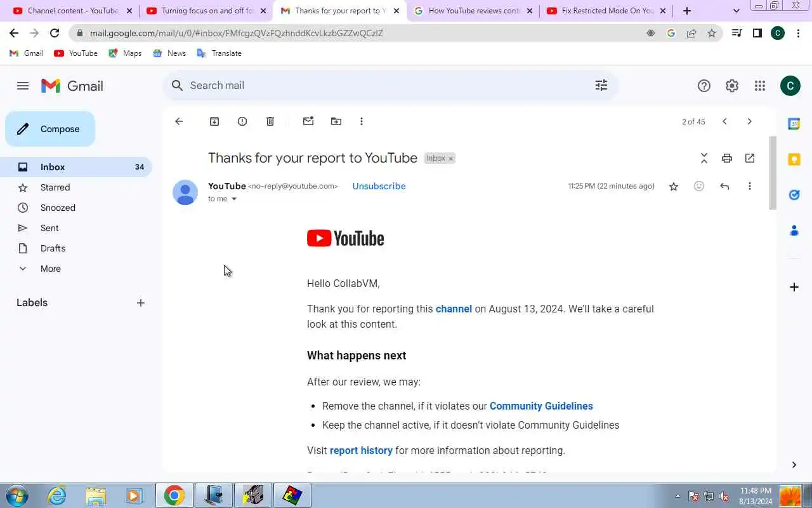This screenshot has height=508, width=812.
Task: Open YouTube bookmark
Action: [76, 53]
